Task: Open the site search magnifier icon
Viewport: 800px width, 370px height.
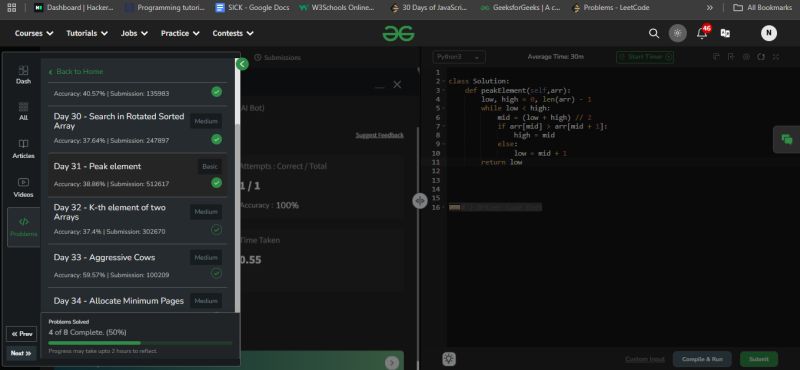Action: (654, 33)
